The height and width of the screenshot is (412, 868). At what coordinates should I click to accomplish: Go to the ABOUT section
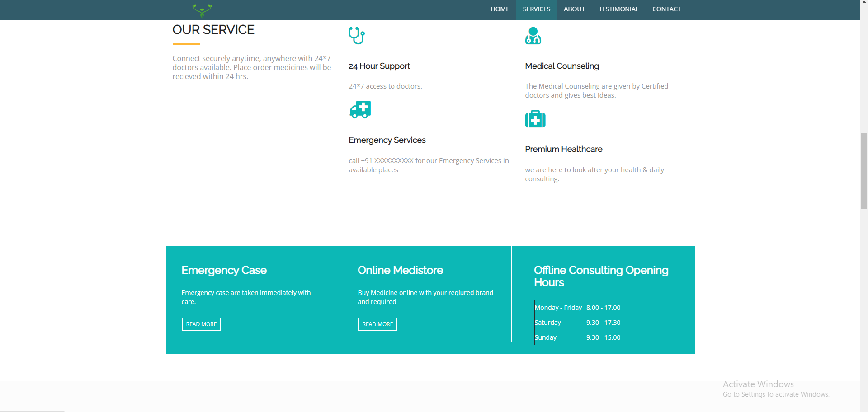[x=574, y=9]
